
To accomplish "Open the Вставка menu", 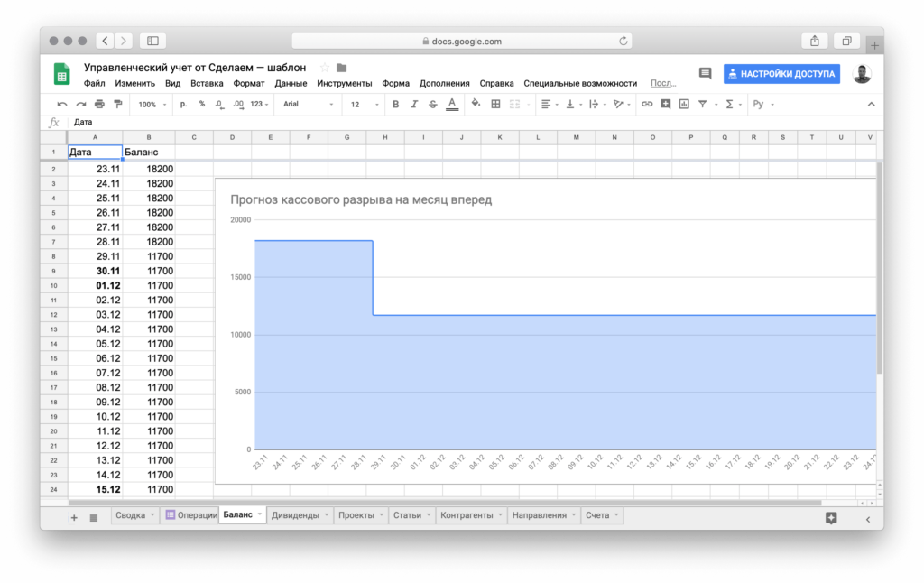I will pos(207,83).
